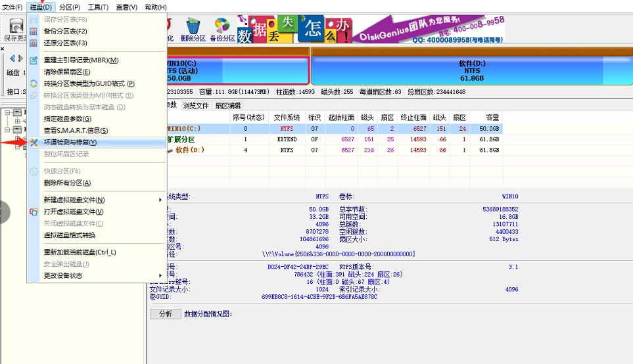Close the disk panel with small x
This screenshot has width=633, height=364.
[x=3, y=49]
